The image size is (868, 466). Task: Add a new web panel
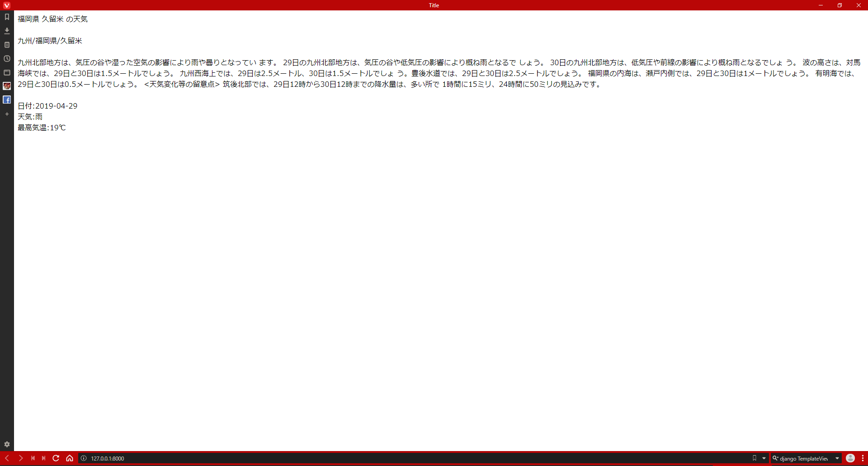point(7,114)
